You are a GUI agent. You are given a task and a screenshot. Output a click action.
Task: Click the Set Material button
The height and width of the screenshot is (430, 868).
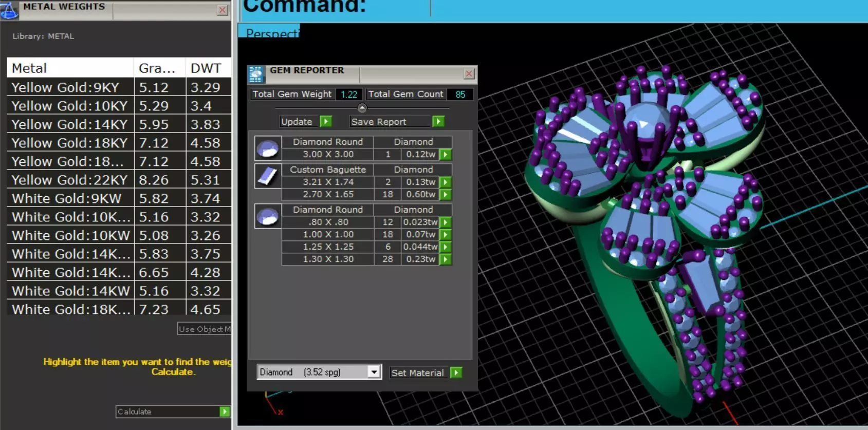(x=420, y=372)
